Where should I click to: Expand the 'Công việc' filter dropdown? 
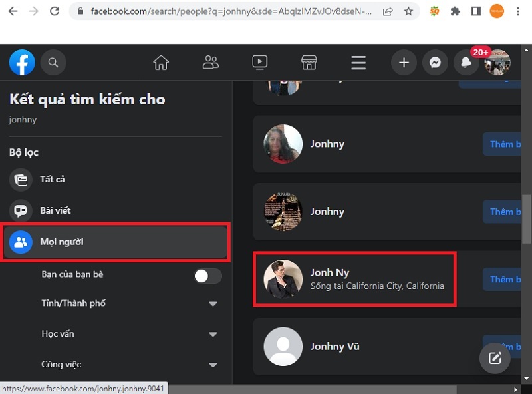pos(213,365)
